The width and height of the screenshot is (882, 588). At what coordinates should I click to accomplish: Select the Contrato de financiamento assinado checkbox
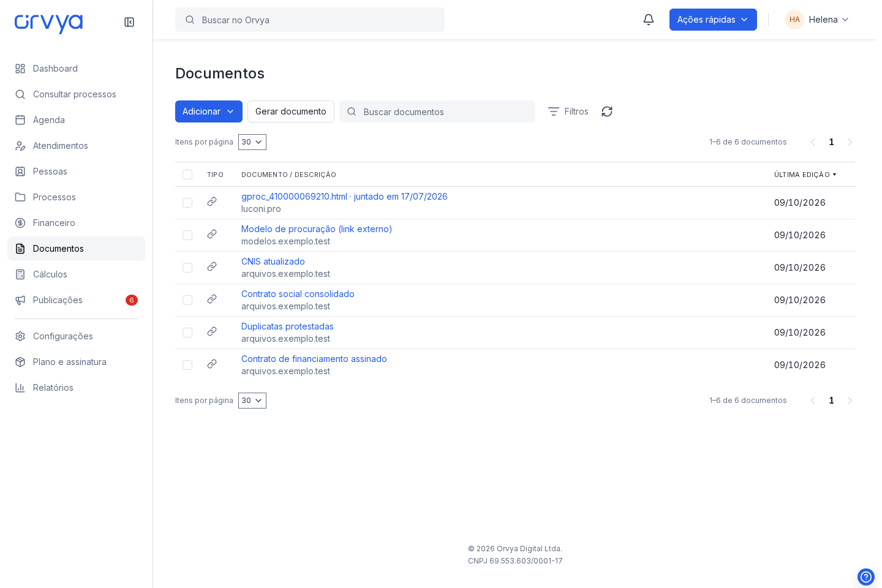click(x=187, y=365)
